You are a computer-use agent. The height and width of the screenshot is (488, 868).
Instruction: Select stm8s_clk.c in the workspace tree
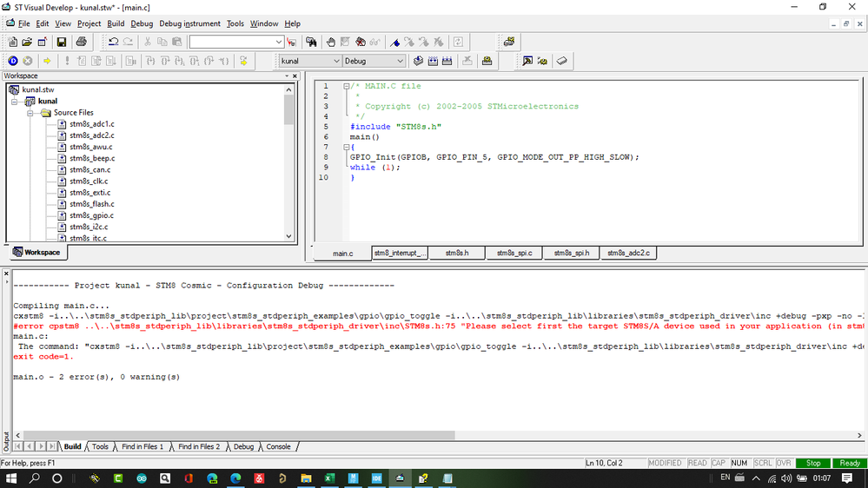pos(89,181)
